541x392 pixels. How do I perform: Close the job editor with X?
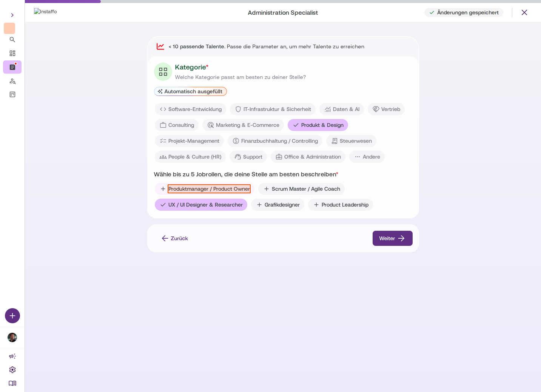[x=524, y=12]
